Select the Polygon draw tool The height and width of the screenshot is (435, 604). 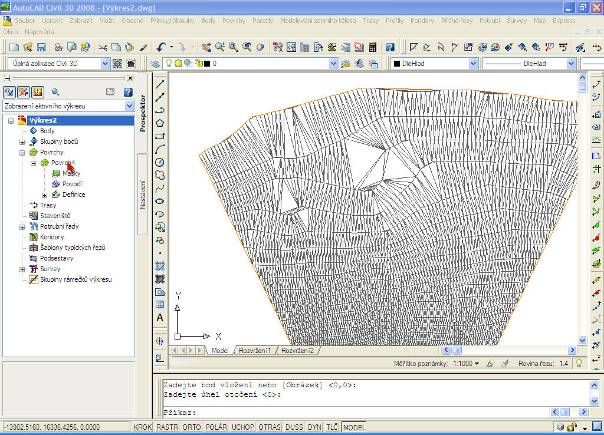(x=160, y=123)
